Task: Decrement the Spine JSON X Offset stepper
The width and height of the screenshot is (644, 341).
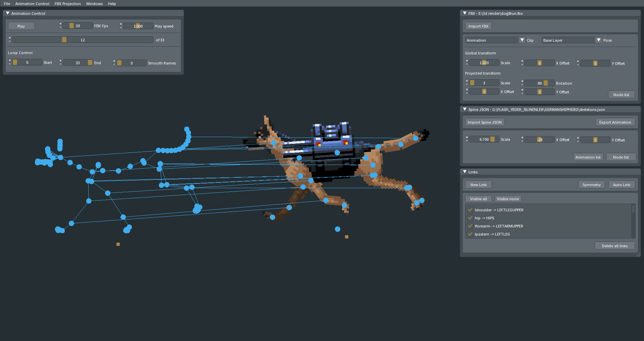Action: coord(522,141)
